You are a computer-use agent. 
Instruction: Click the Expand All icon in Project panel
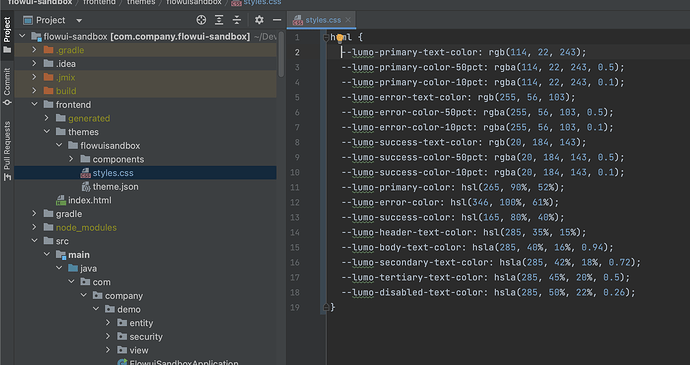click(219, 20)
